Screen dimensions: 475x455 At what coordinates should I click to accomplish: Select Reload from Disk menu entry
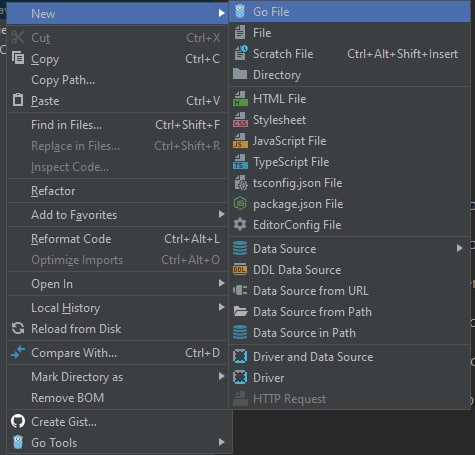coord(117,329)
